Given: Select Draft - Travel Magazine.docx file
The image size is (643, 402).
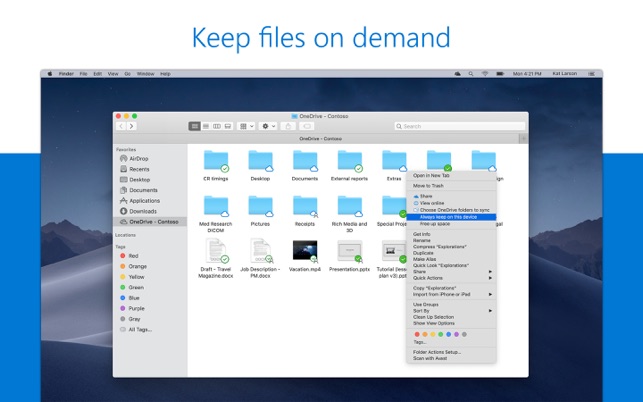Looking at the screenshot, I should 216,251.
